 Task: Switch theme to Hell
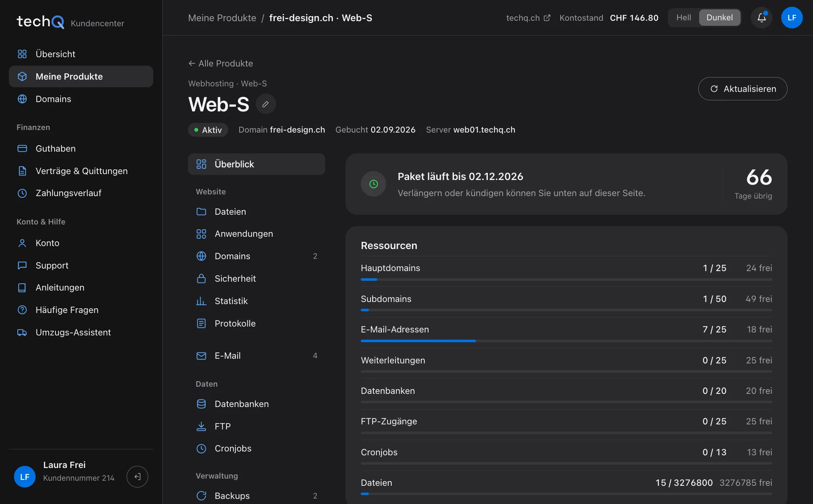[x=683, y=18]
